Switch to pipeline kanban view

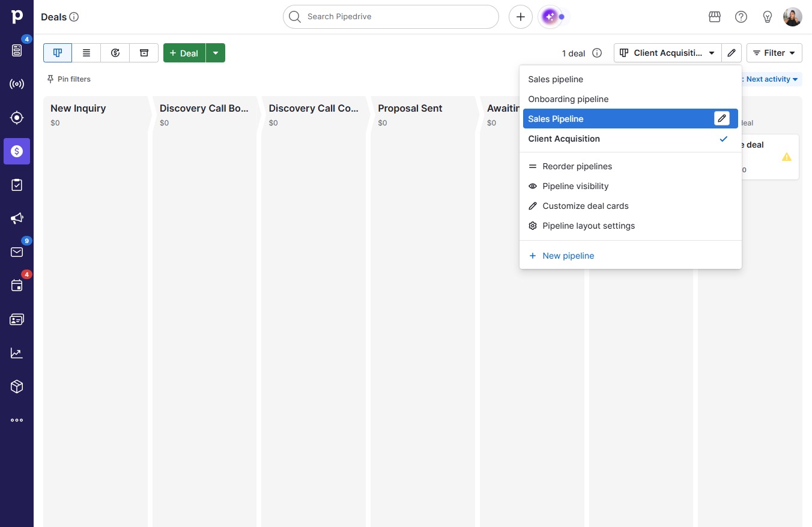(58, 53)
